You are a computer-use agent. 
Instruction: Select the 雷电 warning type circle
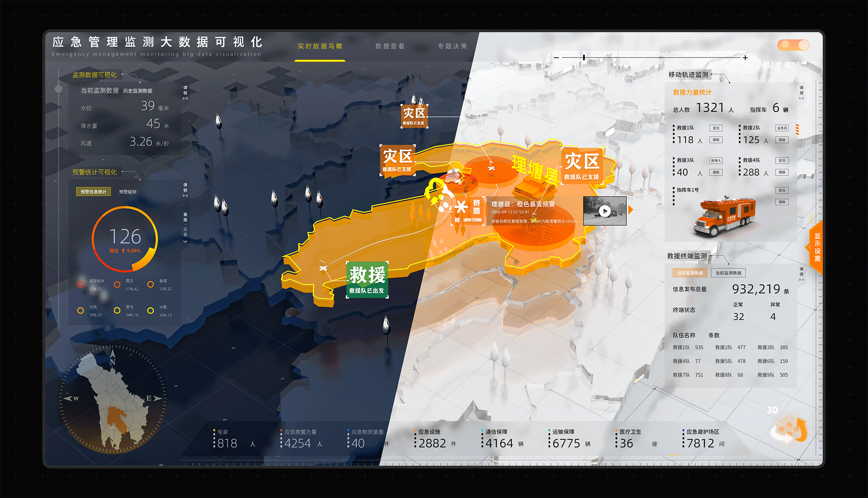pos(117,310)
